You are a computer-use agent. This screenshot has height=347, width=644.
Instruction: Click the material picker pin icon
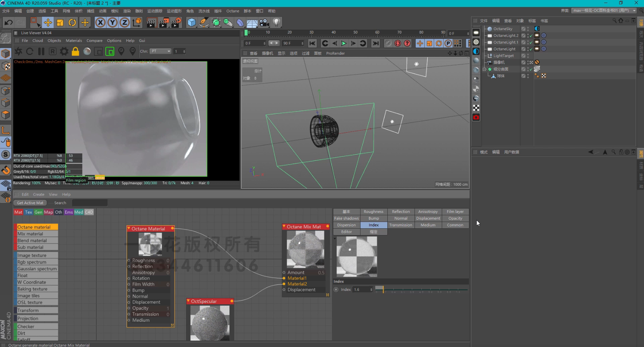[133, 51]
